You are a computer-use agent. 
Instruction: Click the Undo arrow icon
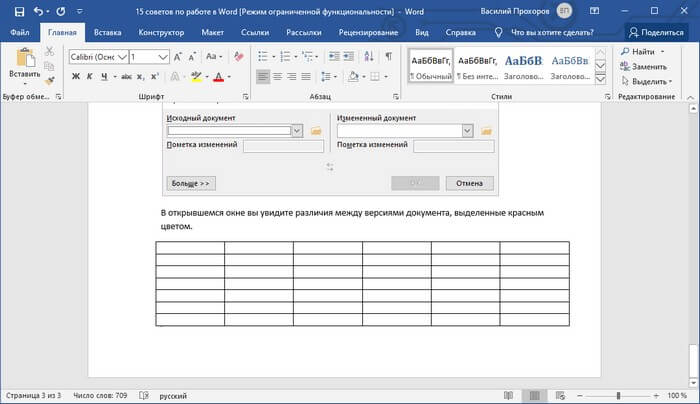point(38,11)
